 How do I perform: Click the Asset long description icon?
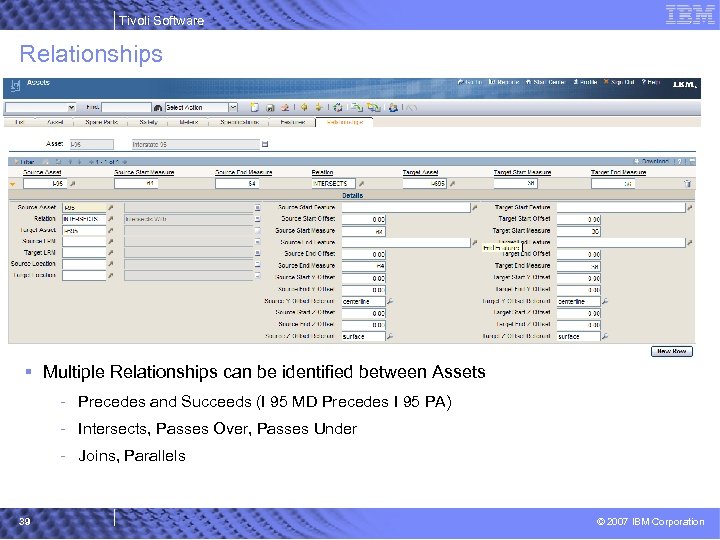(265, 144)
